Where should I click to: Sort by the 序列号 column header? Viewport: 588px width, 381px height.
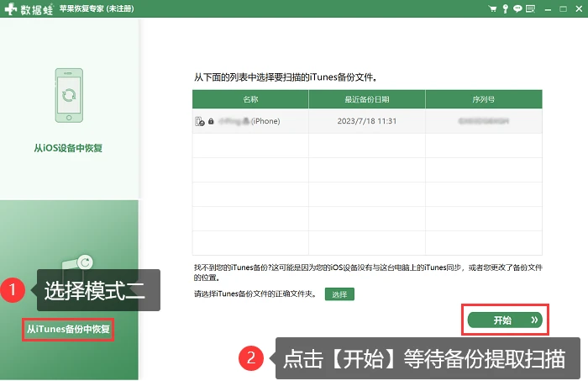pos(484,99)
